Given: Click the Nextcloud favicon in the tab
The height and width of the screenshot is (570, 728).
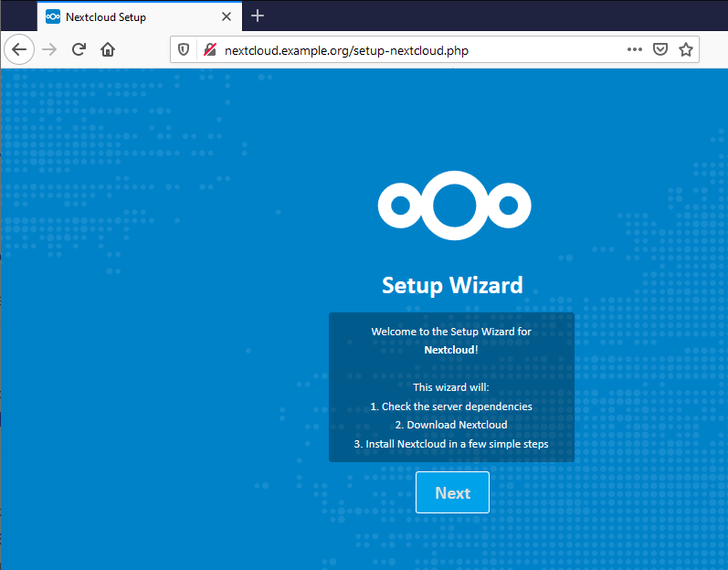Looking at the screenshot, I should (53, 16).
